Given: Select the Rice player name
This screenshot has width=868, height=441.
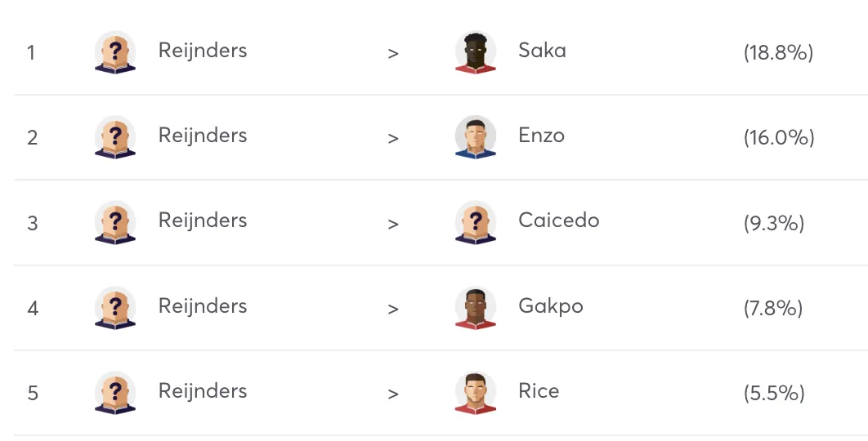Looking at the screenshot, I should (x=539, y=390).
